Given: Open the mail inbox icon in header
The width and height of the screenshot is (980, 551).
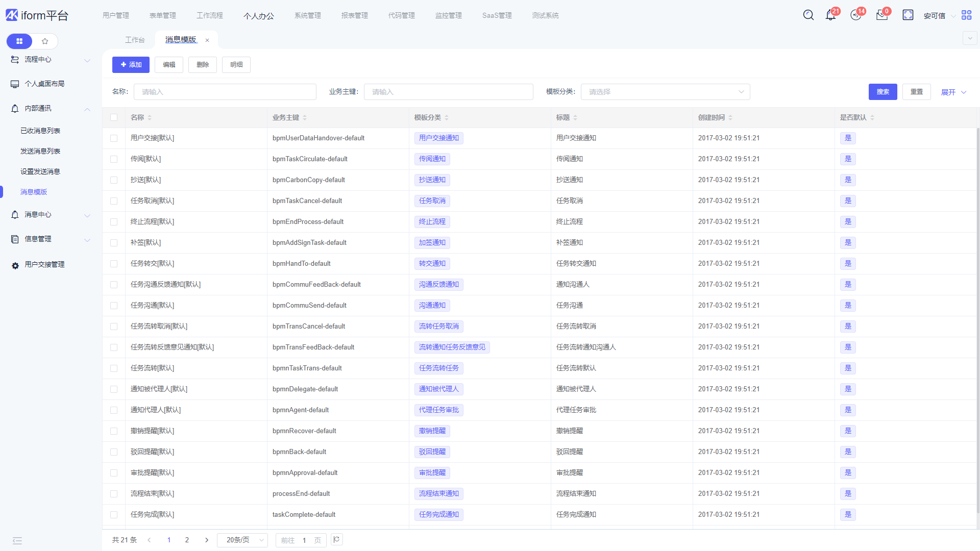Looking at the screenshot, I should (x=882, y=15).
